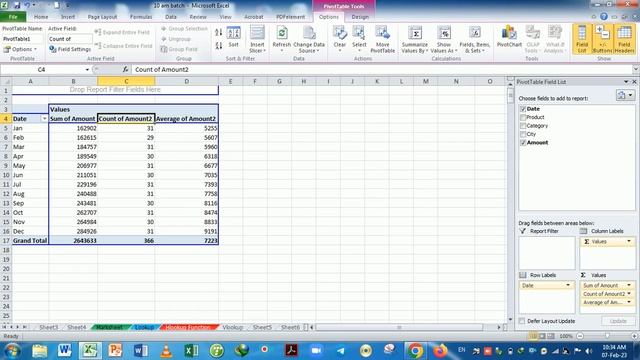This screenshot has width=640, height=360.
Task: Toggle the Field List button
Action: [x=582, y=39]
